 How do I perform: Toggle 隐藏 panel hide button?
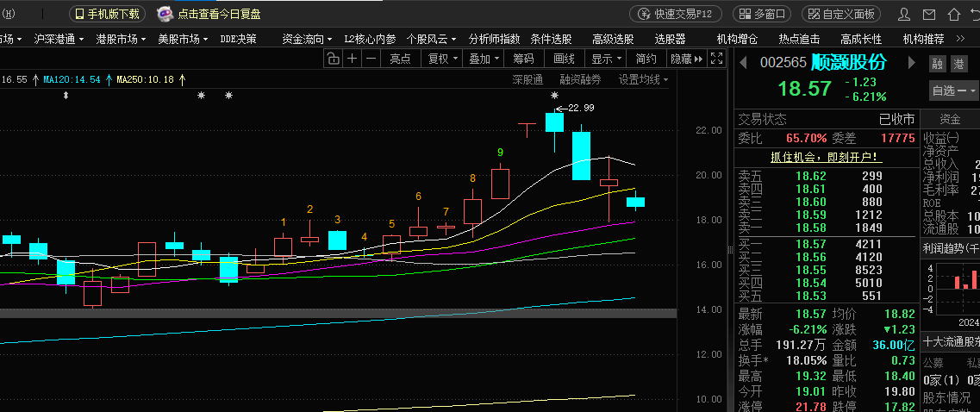[687, 59]
